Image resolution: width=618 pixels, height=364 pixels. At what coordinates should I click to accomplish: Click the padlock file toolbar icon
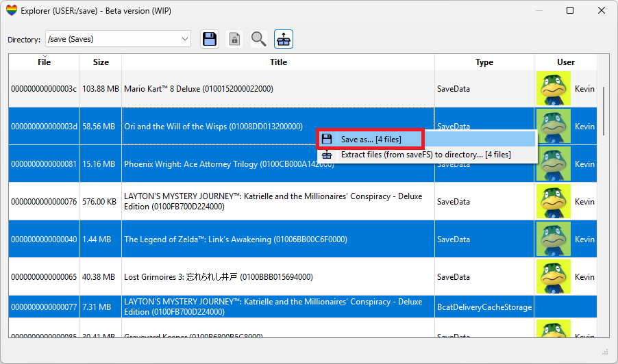click(234, 40)
